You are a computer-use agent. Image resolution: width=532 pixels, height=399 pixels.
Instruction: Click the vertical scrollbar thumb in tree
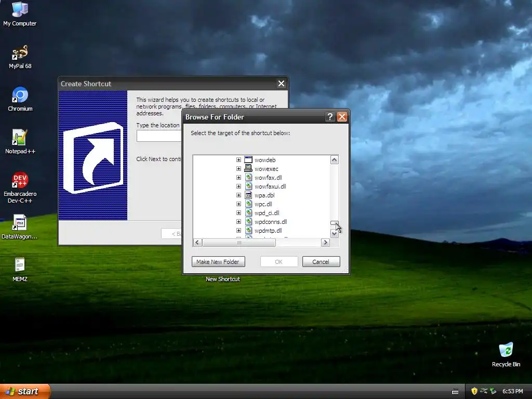click(x=334, y=223)
